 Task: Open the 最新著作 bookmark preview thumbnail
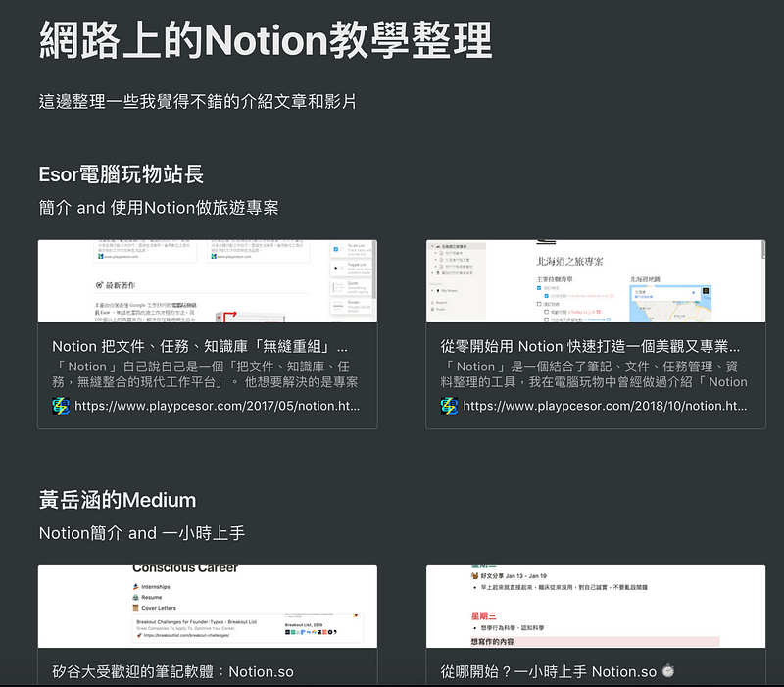208,281
